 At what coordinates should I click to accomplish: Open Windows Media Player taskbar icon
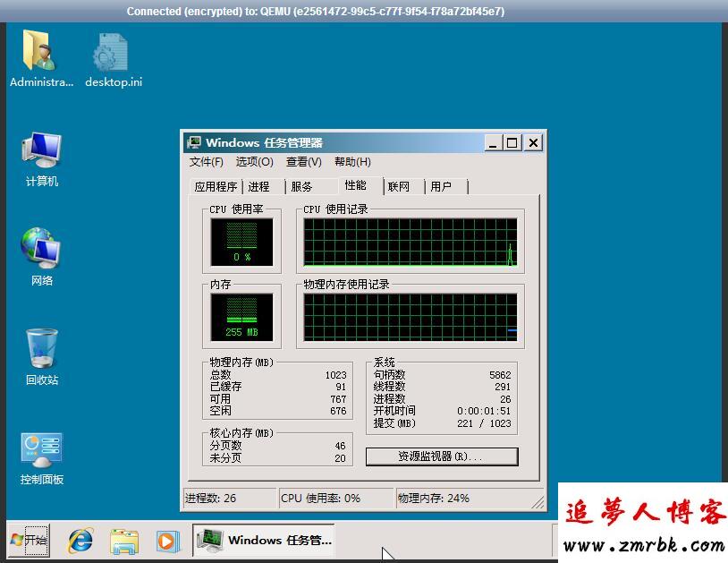click(x=166, y=542)
